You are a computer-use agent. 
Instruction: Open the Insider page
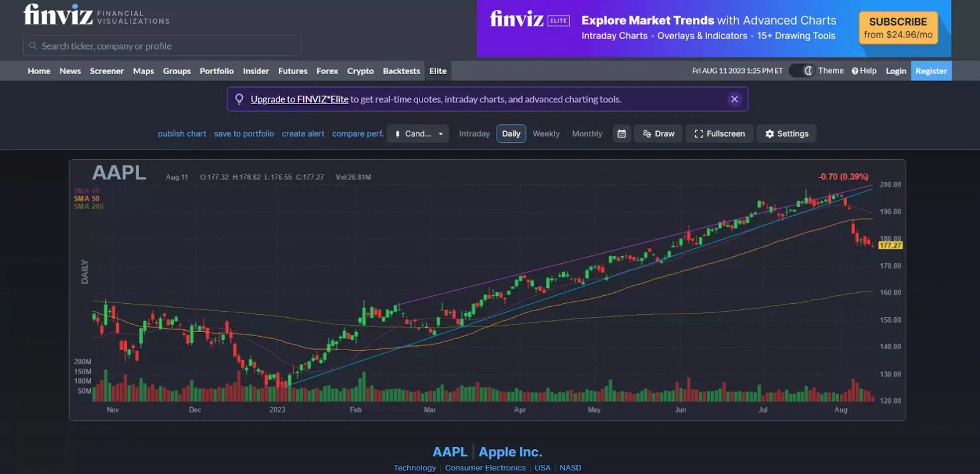(x=256, y=71)
